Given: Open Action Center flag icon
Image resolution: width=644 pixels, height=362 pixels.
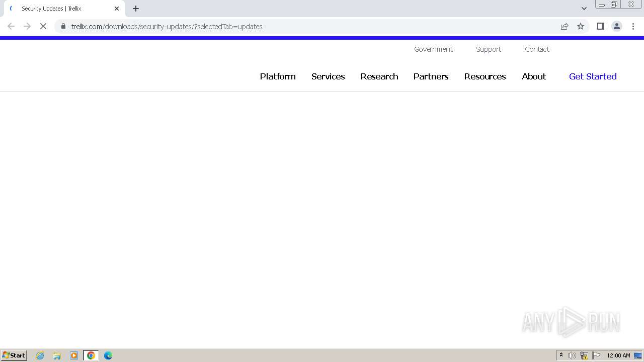Looking at the screenshot, I should click(596, 355).
